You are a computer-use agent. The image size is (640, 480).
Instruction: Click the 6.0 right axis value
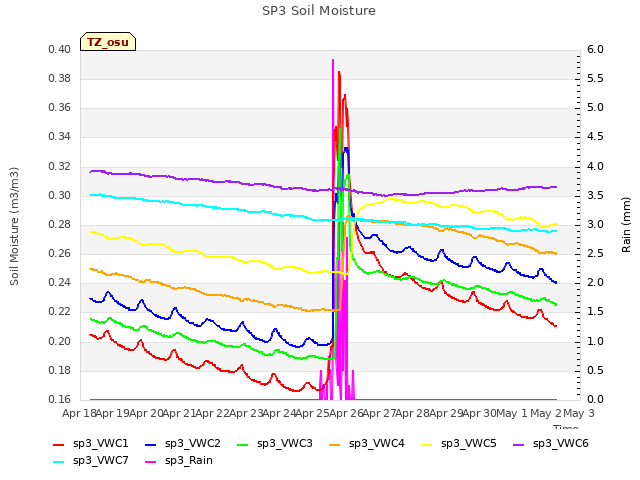pos(595,49)
